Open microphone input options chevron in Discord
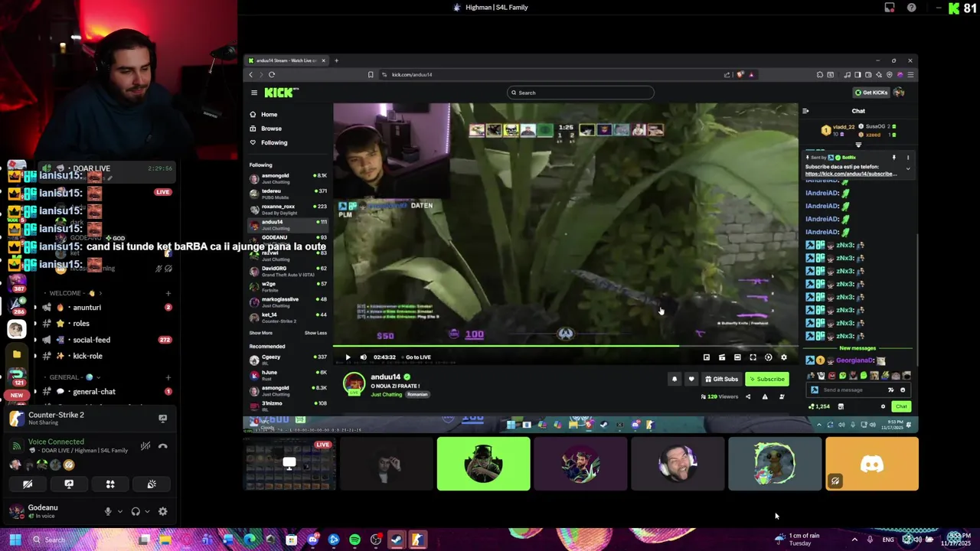The width and height of the screenshot is (980, 551). coord(119,511)
